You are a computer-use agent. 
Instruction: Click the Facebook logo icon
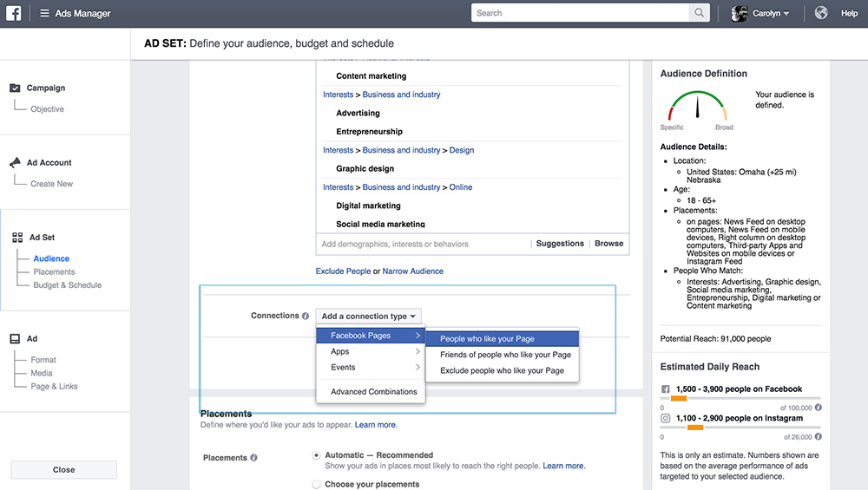tap(13, 13)
